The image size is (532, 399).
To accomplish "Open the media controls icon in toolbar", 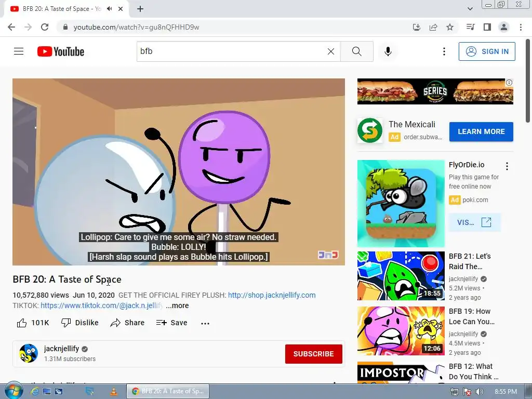I will 471,27.
